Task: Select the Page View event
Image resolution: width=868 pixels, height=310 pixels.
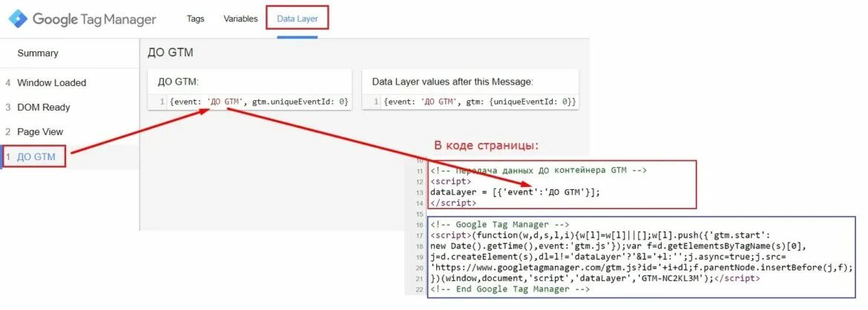Action: point(40,132)
